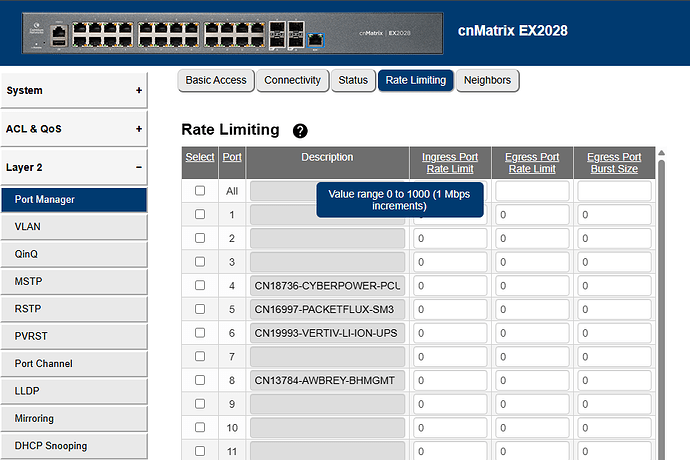Collapse the Layer 2 section
The image size is (690, 460).
pyautogui.click(x=138, y=167)
